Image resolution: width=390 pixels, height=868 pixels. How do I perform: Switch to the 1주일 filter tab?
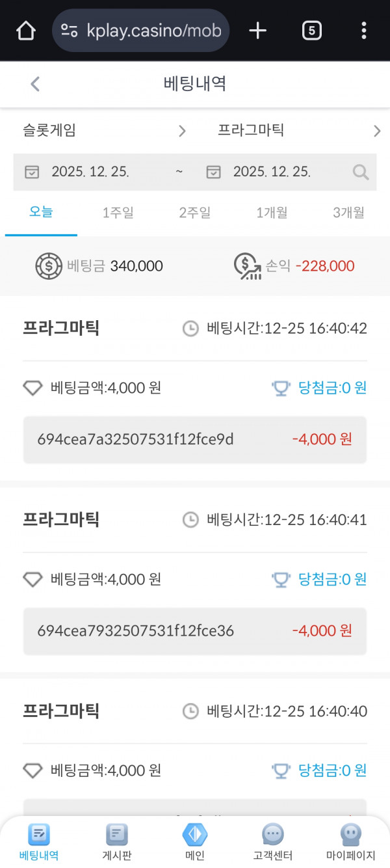(117, 213)
